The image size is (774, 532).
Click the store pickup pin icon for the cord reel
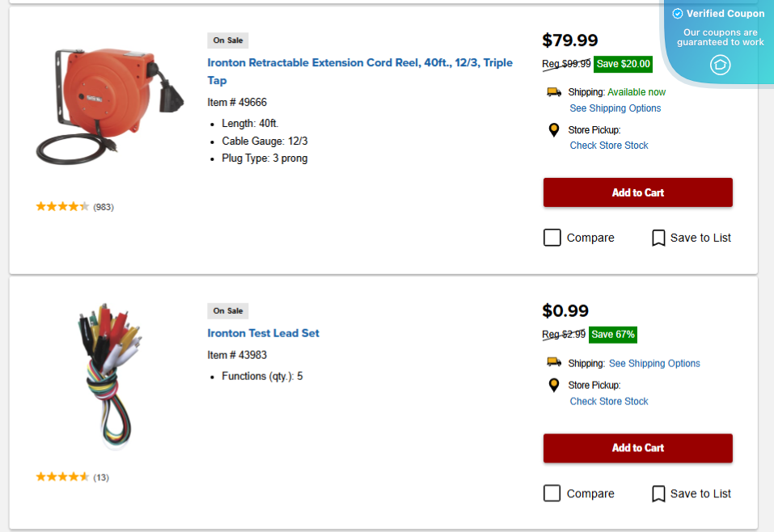(554, 130)
